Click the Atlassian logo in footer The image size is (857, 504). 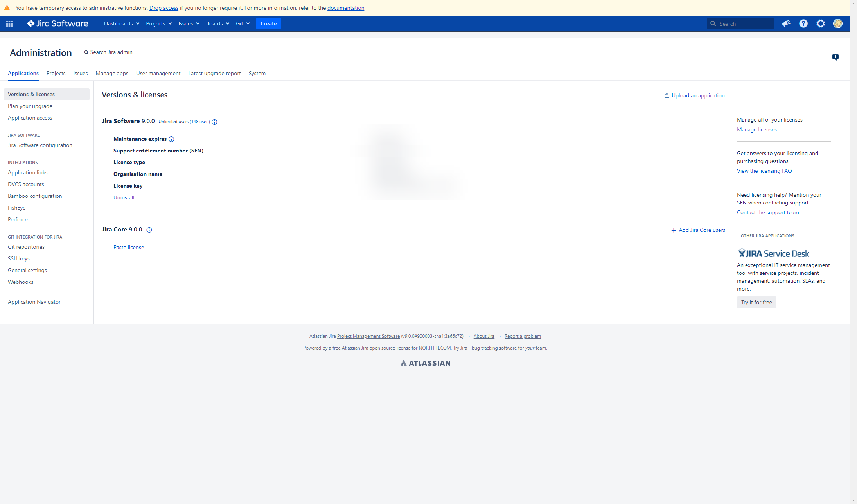pyautogui.click(x=425, y=363)
